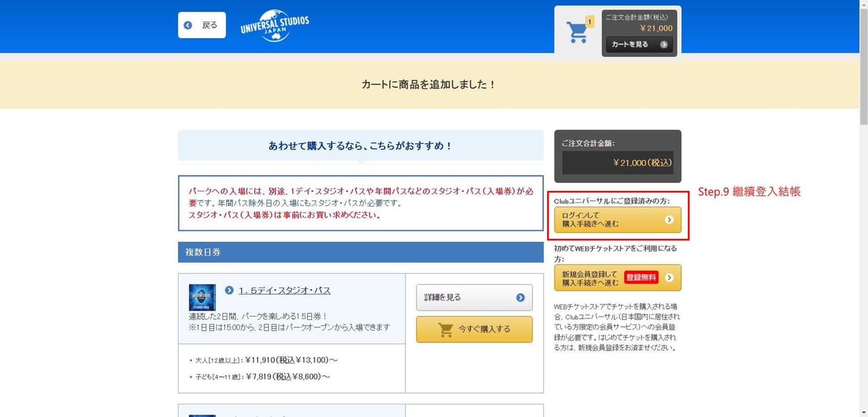Click ログインして購入手続きへ進む button
The image size is (868, 417).
click(618, 220)
